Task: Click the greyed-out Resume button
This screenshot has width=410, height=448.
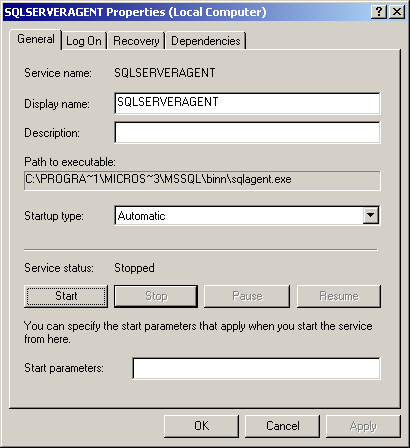Action: point(339,296)
